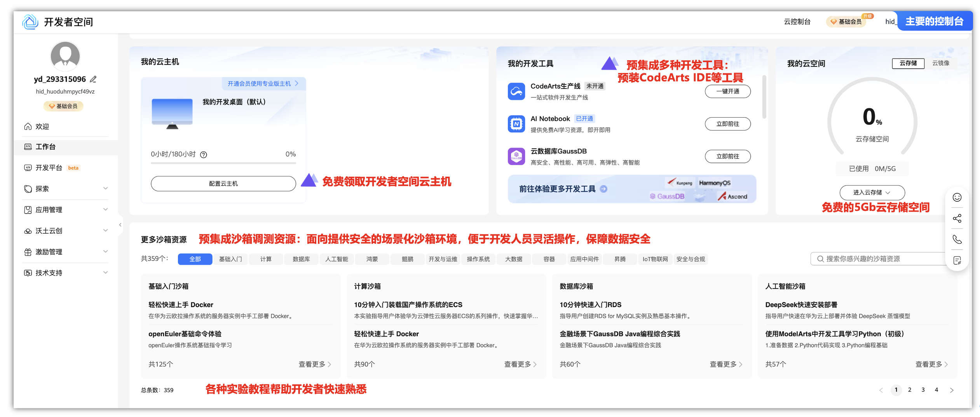Select the 鸿蒙 filter tab
The width and height of the screenshot is (980, 417).
click(372, 259)
